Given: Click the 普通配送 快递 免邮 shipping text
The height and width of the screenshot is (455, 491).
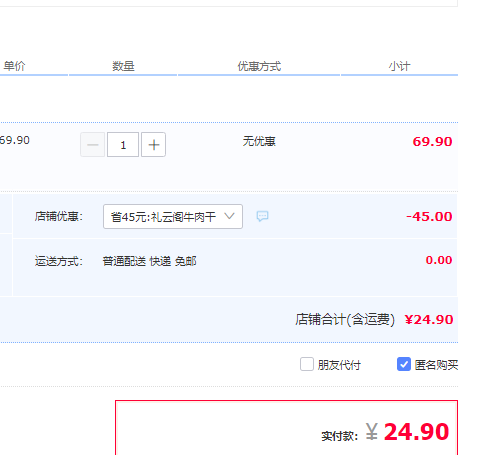Looking at the screenshot, I should pyautogui.click(x=149, y=261).
